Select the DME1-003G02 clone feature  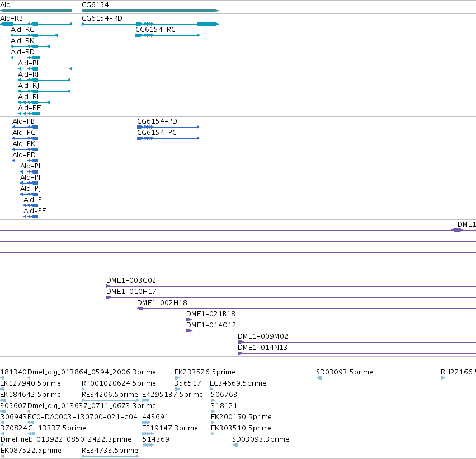pos(291,286)
